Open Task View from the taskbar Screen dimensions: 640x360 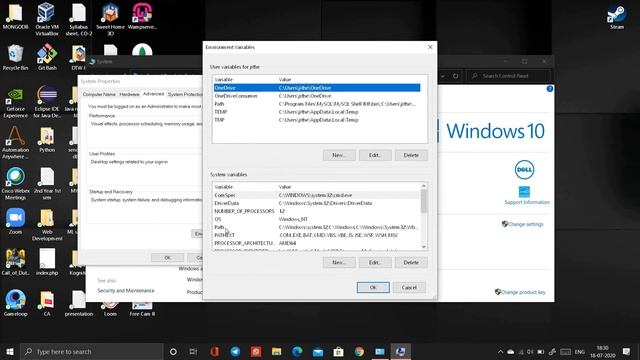click(193, 351)
